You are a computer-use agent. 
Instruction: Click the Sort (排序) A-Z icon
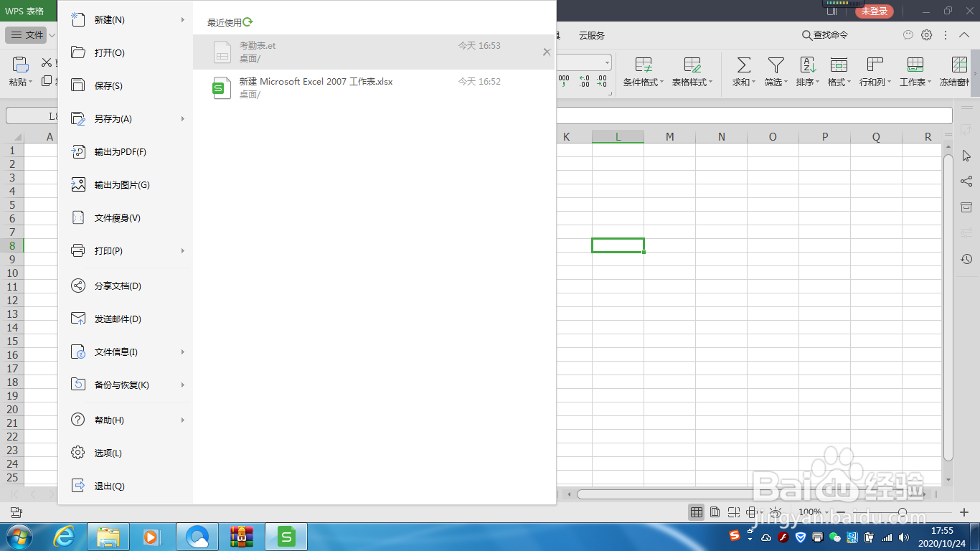point(808,65)
